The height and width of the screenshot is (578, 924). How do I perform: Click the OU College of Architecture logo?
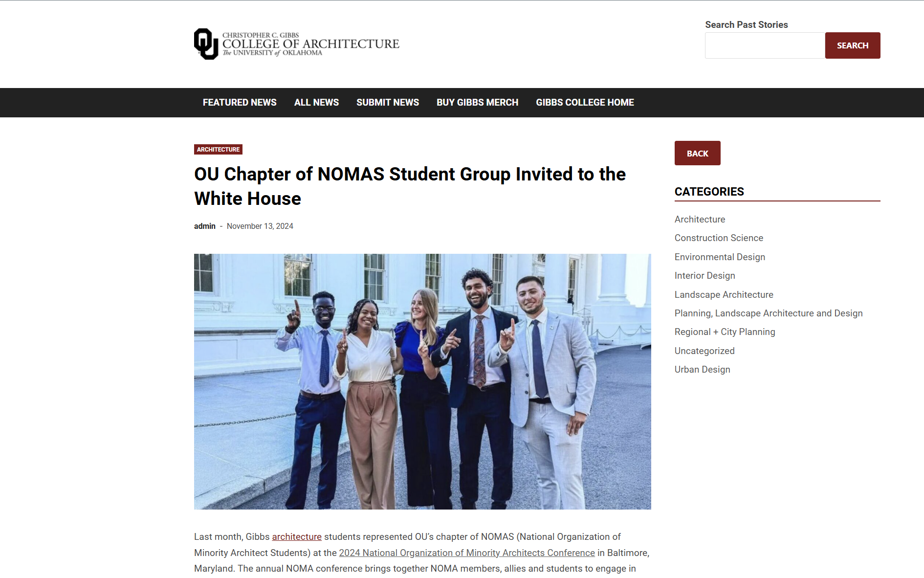[x=297, y=44]
